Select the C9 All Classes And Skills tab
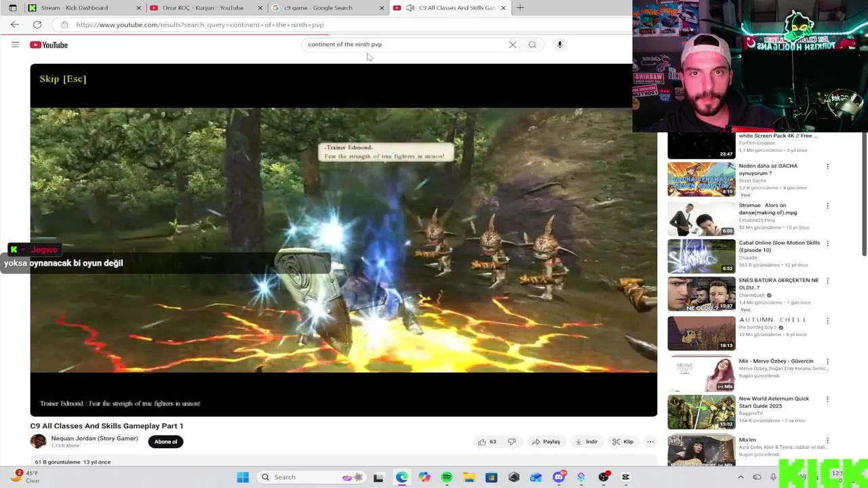The height and width of the screenshot is (488, 868). [449, 8]
